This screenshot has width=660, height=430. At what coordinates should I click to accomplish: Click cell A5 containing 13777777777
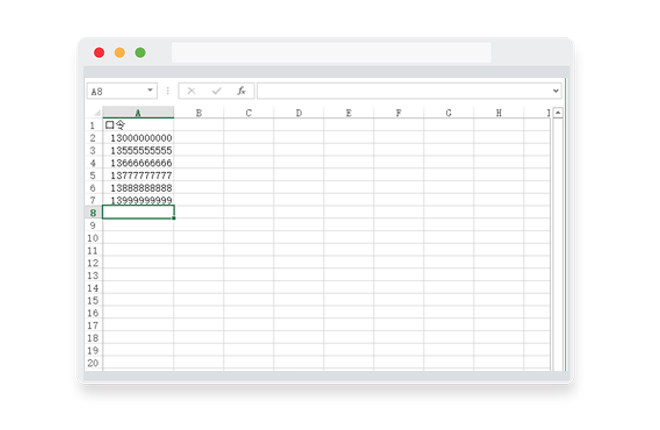coord(138,175)
